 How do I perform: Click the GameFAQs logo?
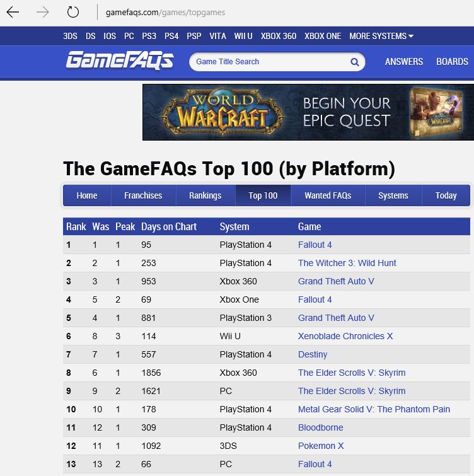coord(120,61)
